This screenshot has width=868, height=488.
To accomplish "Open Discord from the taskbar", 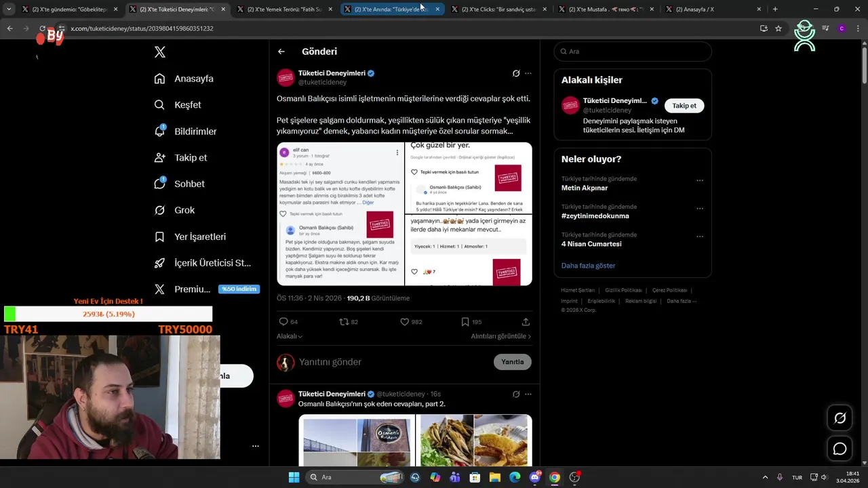I will click(535, 477).
